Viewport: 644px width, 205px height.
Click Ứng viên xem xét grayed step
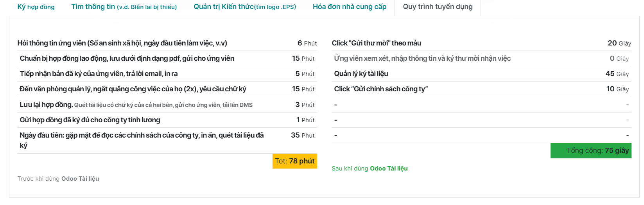(x=481, y=58)
